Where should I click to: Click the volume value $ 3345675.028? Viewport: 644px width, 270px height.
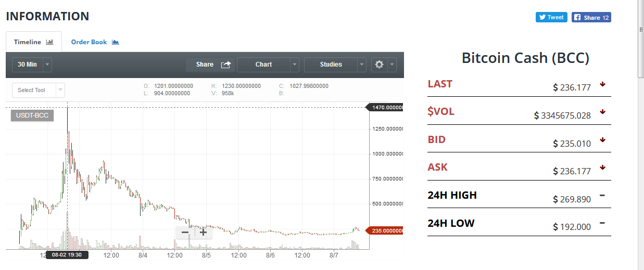coord(562,115)
